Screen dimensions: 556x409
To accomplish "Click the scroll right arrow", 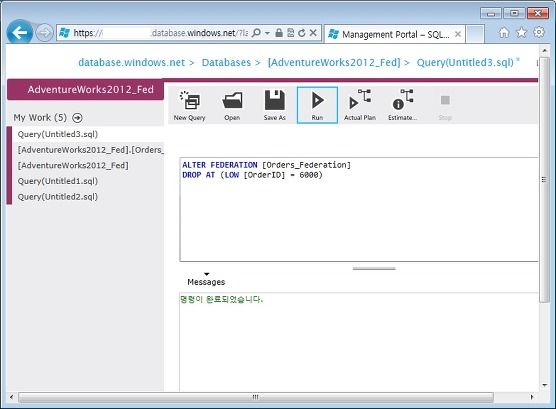I will (532, 397).
